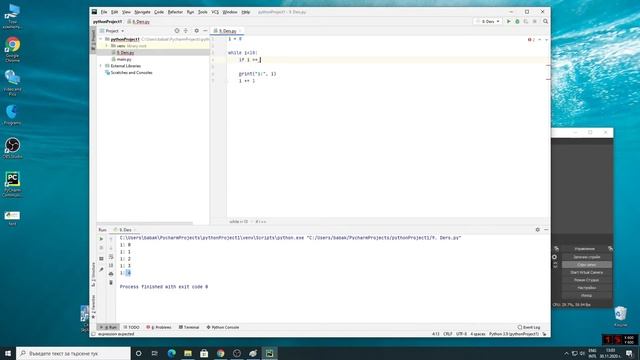Minimize the Run tool window
640x360 pixels.
(546, 230)
